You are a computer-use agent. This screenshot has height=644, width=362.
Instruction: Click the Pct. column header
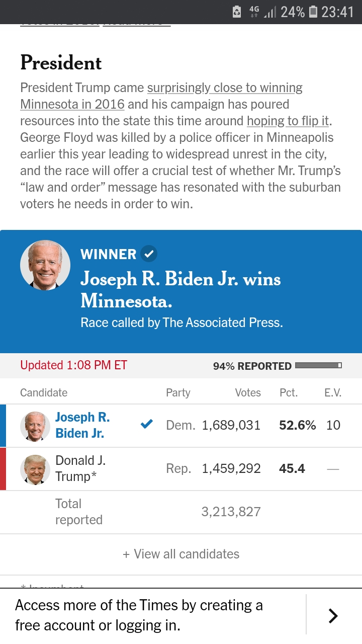coord(289,393)
